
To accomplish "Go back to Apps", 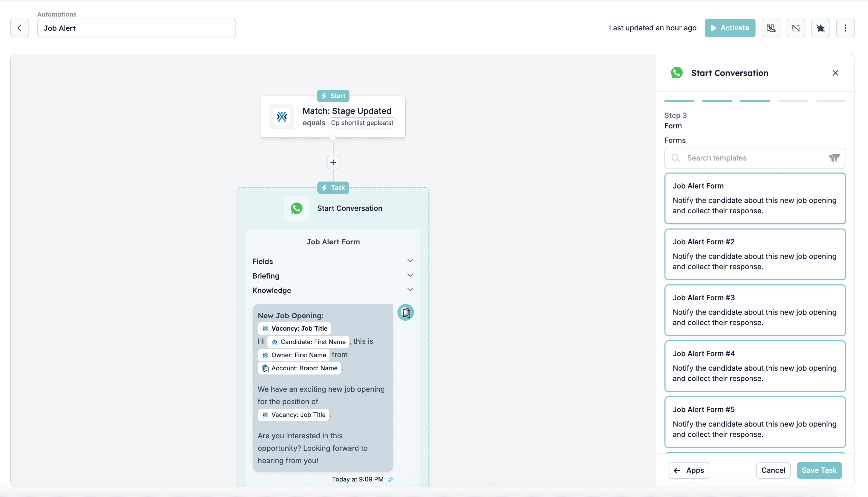I will (x=689, y=470).
